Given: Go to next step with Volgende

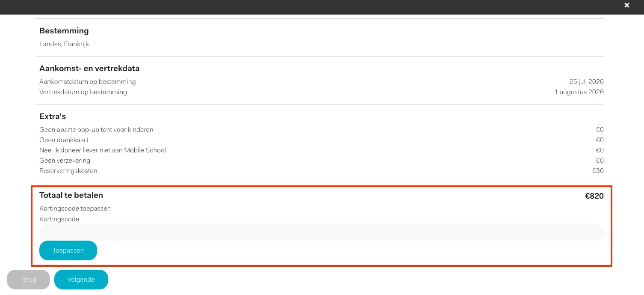Looking at the screenshot, I should click(81, 280).
